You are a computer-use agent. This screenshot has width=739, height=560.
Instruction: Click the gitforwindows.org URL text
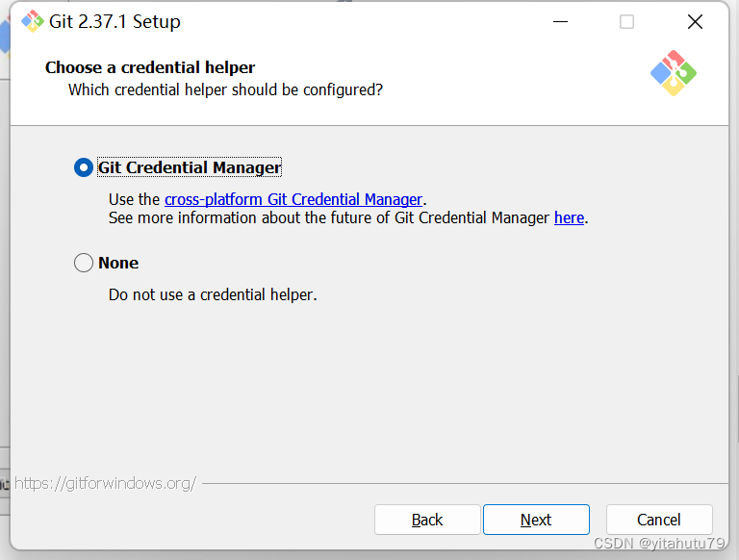(x=106, y=483)
